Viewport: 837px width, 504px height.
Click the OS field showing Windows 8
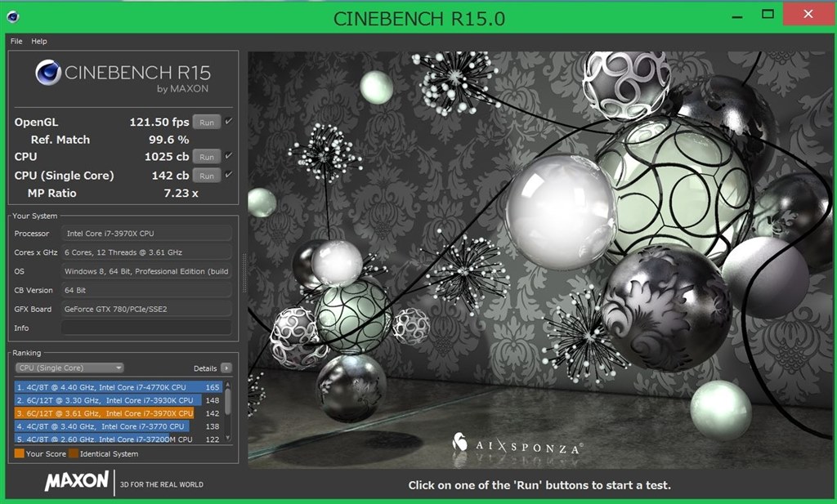click(146, 271)
